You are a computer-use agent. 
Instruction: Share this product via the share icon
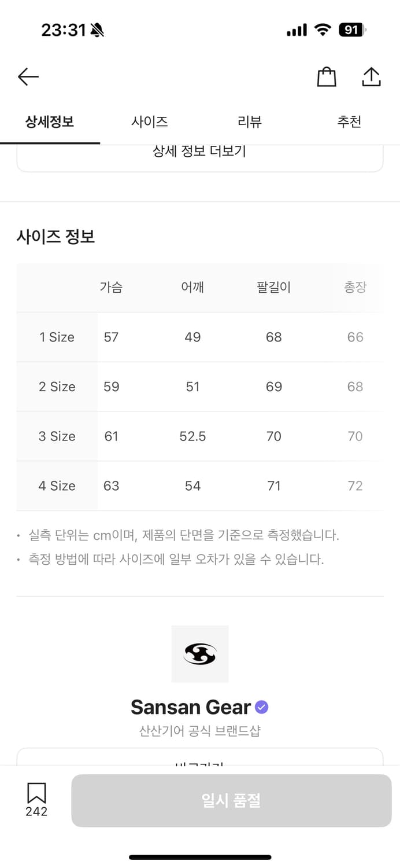371,76
